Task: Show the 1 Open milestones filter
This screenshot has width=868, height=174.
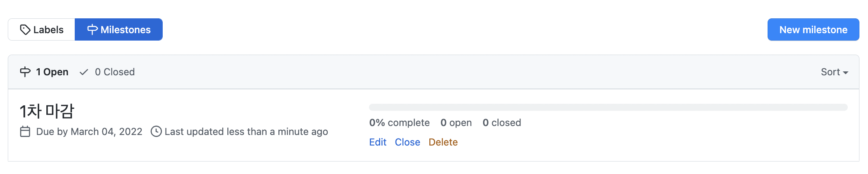Action: tap(44, 72)
